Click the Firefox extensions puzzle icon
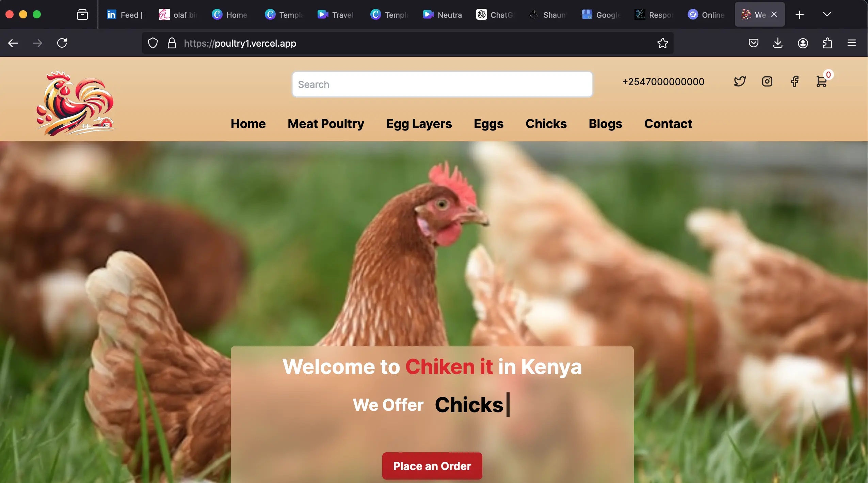Image resolution: width=868 pixels, height=483 pixels. (x=827, y=43)
